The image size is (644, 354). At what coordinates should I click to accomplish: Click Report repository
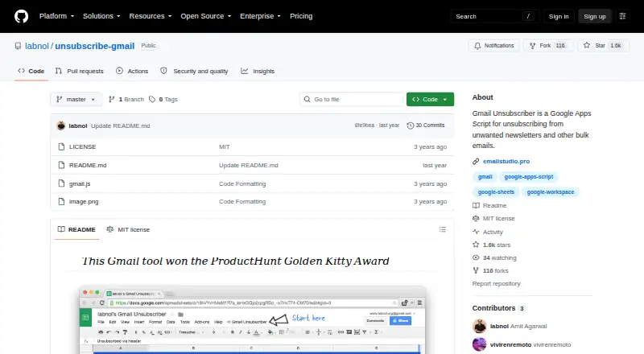click(x=496, y=284)
